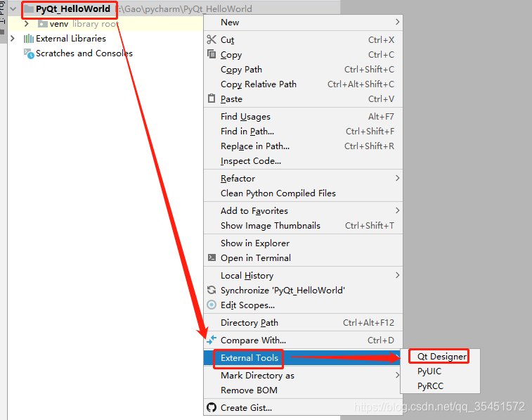Click the Copy pages icon
Screen dimensions: 532x420
[x=212, y=54]
